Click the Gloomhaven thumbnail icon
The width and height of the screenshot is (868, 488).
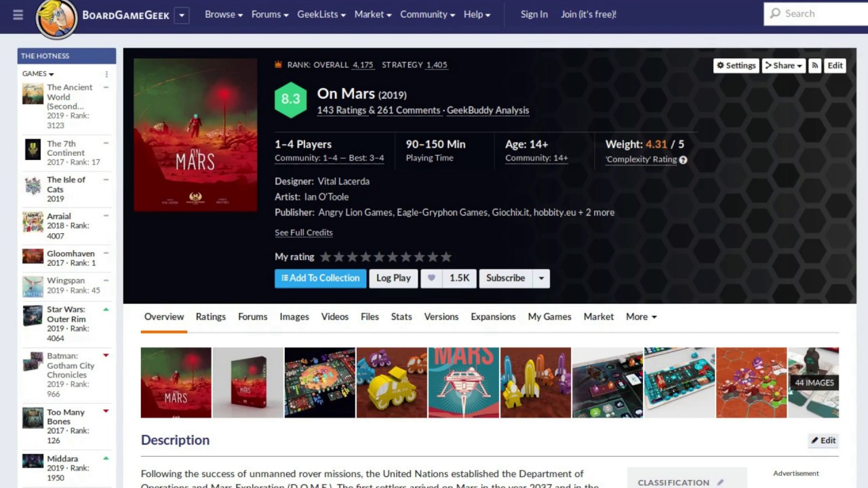click(33, 256)
